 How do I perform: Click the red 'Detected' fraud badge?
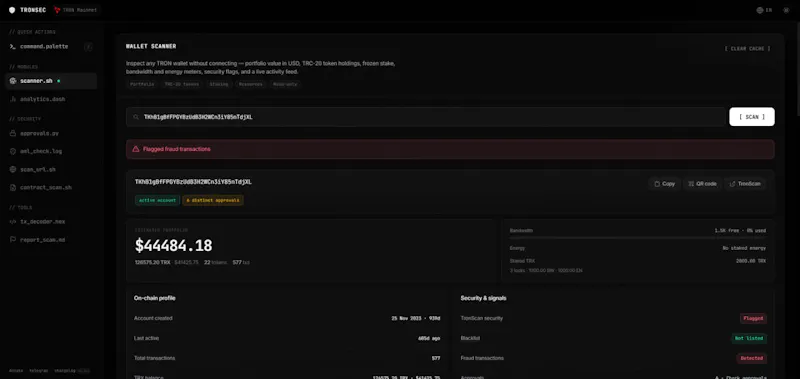coord(752,358)
